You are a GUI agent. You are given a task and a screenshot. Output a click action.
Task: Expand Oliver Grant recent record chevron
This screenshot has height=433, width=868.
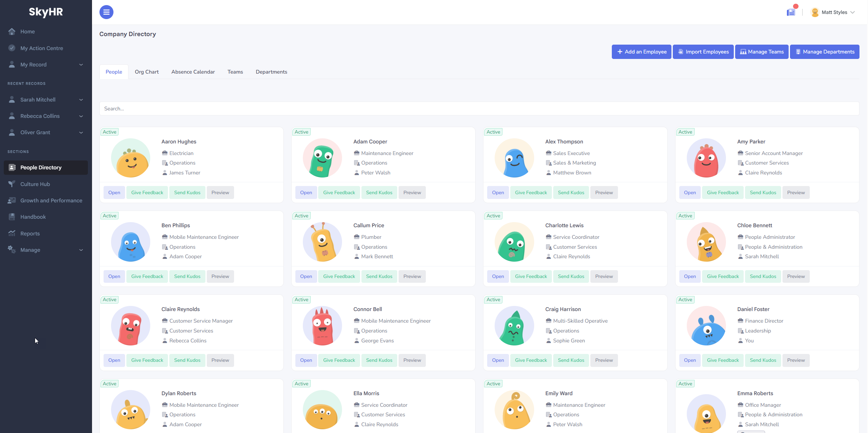(x=81, y=133)
